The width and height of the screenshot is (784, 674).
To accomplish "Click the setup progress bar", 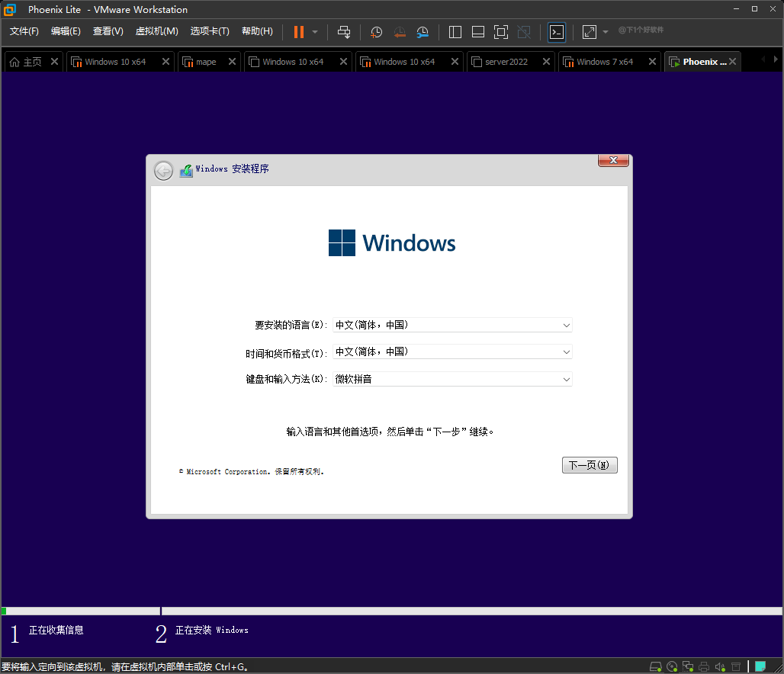I will pyautogui.click(x=392, y=611).
